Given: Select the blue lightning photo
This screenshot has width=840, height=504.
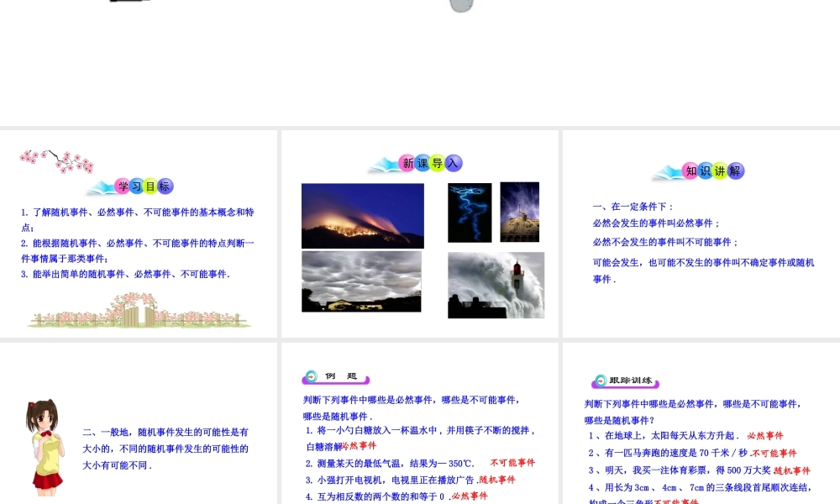Looking at the screenshot, I should (470, 212).
